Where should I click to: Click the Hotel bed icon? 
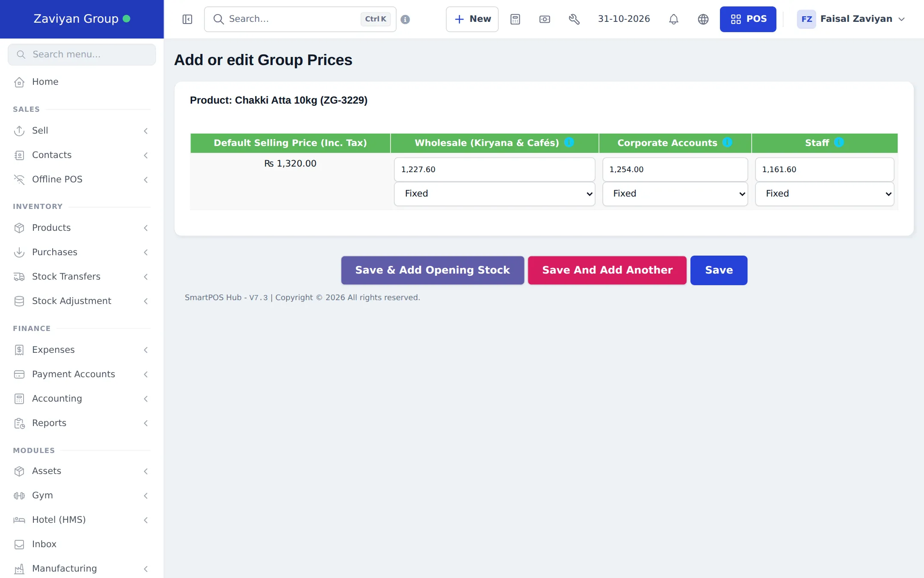pyautogui.click(x=19, y=520)
